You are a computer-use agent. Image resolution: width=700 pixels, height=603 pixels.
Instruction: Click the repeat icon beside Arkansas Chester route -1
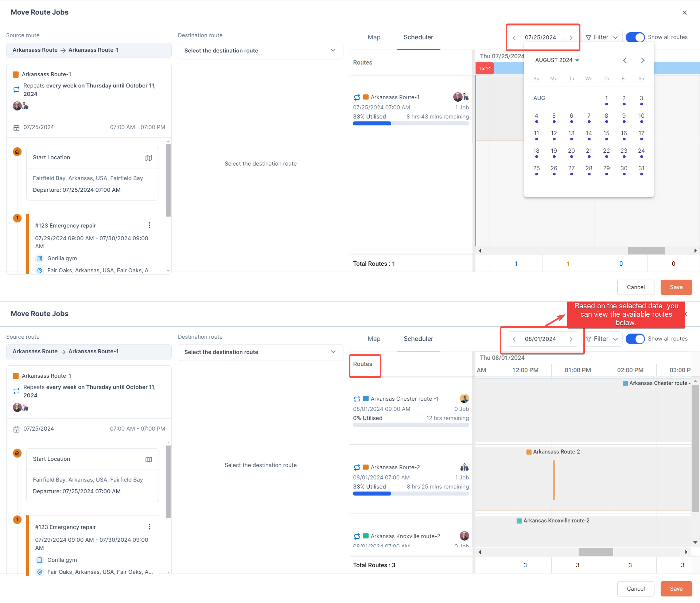click(x=357, y=399)
